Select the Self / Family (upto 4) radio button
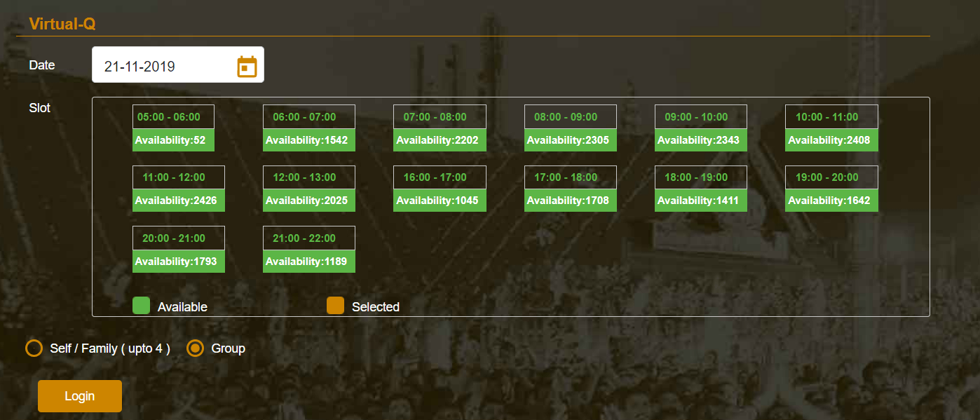Image resolution: width=980 pixels, height=420 pixels. [34, 348]
